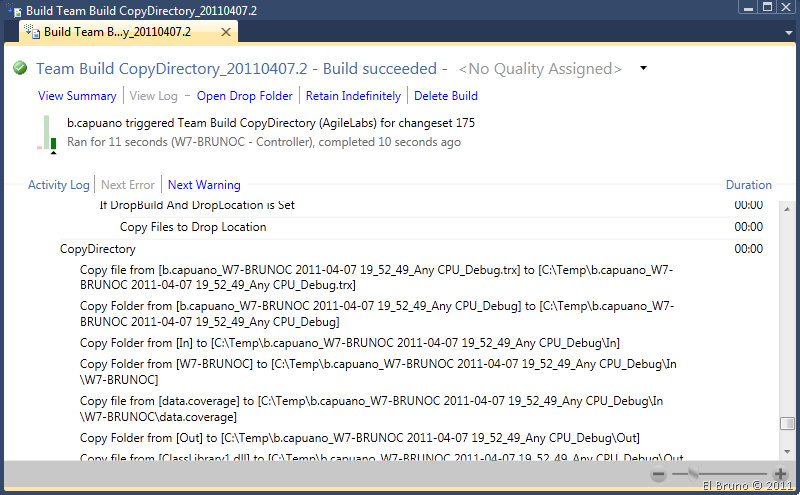Open the build quality dropdown arrow

click(643, 69)
